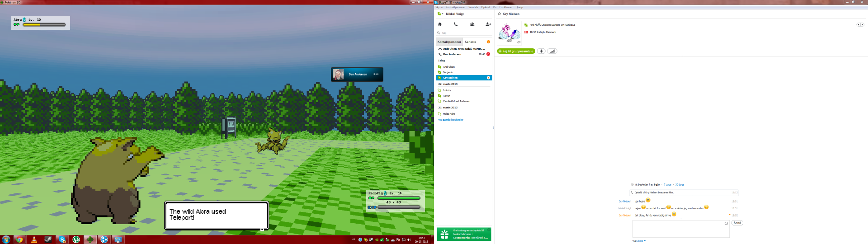868x244 pixels.
Task: Open the Funktioner menu
Action: point(506,7)
